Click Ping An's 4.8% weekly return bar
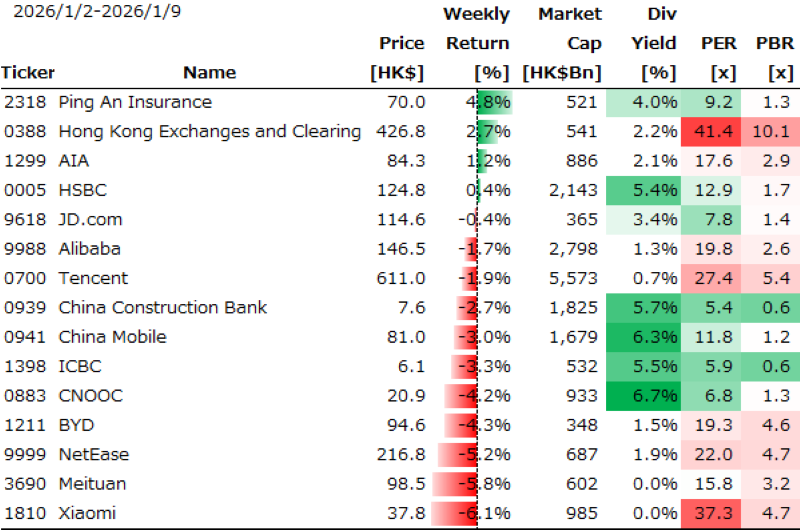 491,102
